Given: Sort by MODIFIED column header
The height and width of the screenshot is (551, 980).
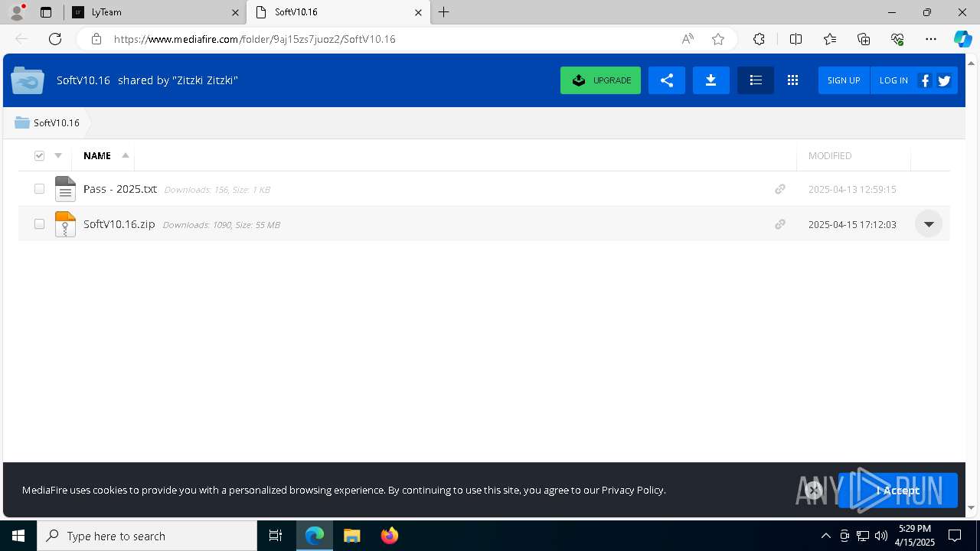Looking at the screenshot, I should click(830, 155).
